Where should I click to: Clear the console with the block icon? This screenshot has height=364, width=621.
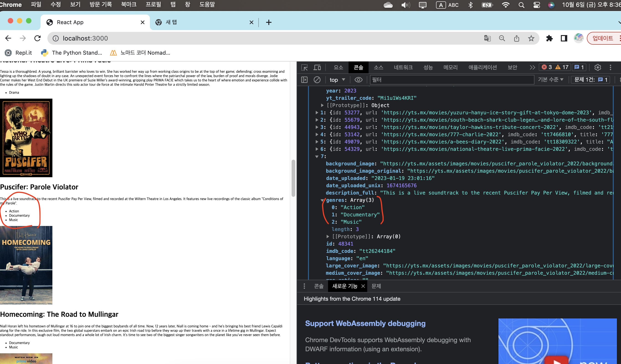[317, 79]
